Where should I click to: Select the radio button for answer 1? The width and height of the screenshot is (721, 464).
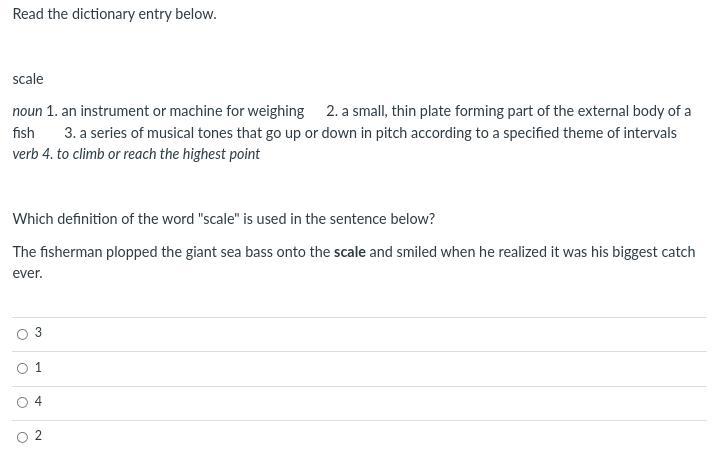[22, 368]
